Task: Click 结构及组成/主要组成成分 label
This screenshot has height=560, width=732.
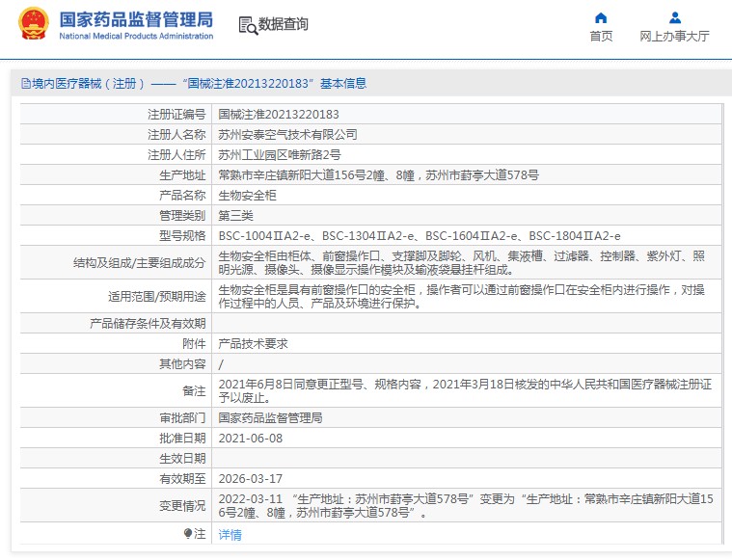Action: (x=139, y=263)
